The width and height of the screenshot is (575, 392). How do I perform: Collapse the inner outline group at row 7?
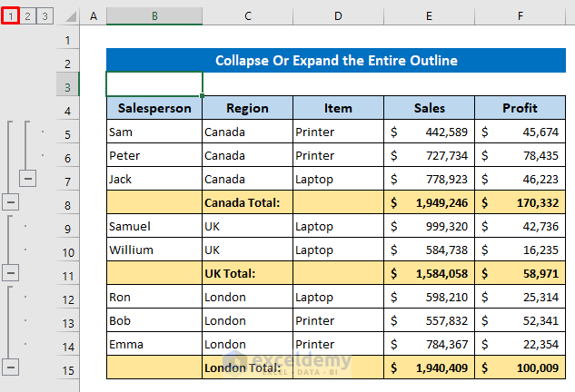[x=28, y=179]
